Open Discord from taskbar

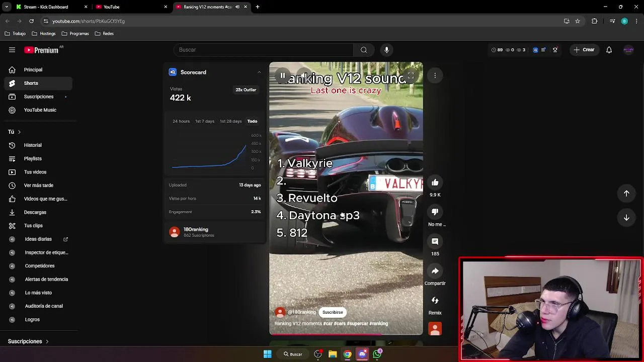pos(362,354)
